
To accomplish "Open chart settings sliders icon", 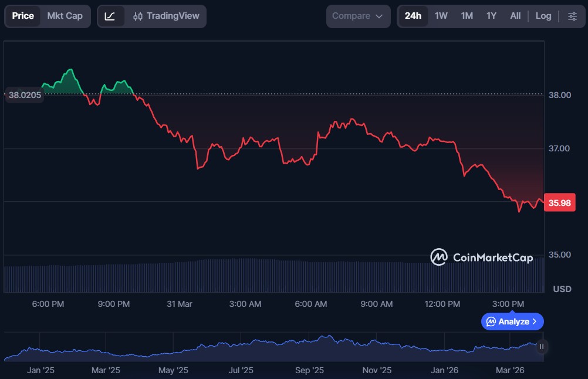I will coord(572,16).
